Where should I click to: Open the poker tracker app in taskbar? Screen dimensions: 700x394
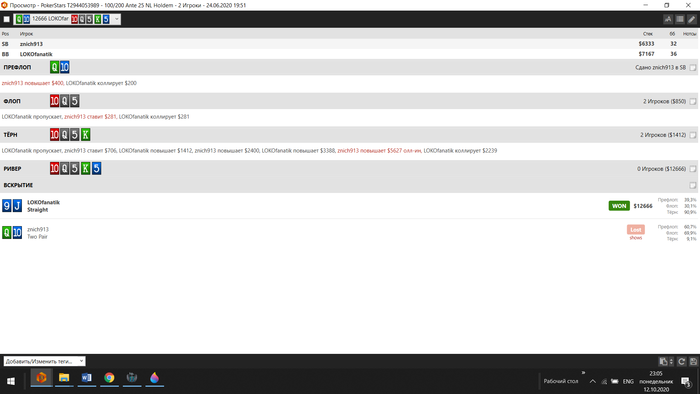[42, 378]
